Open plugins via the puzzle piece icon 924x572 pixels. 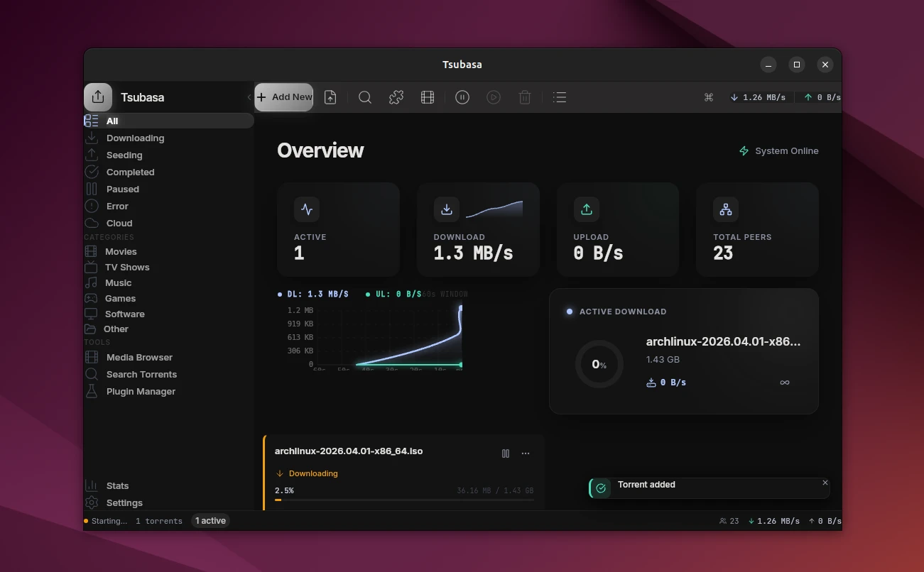point(396,97)
